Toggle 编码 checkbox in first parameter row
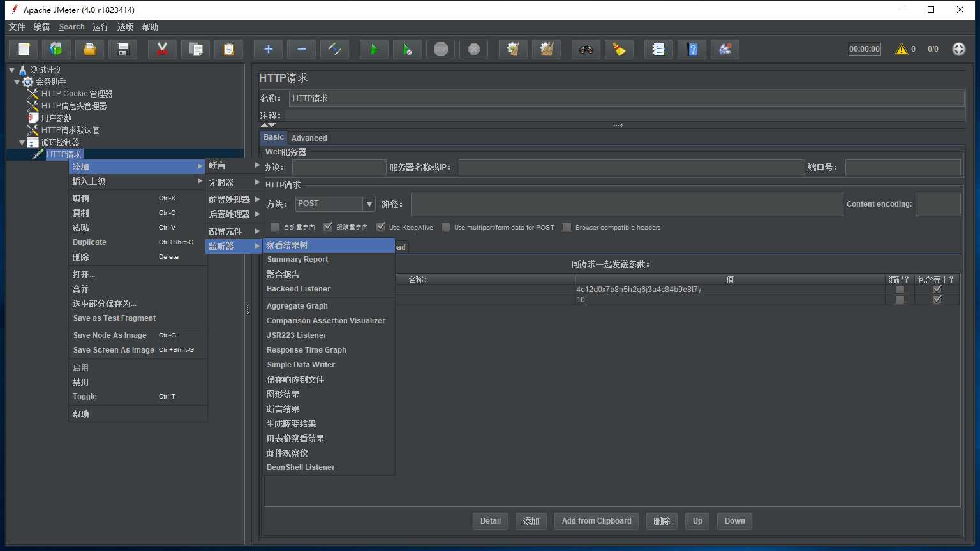The image size is (980, 551). (900, 290)
